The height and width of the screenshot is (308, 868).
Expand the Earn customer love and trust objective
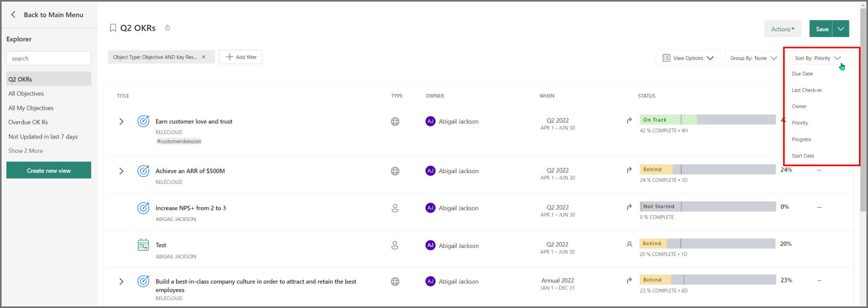(x=121, y=122)
